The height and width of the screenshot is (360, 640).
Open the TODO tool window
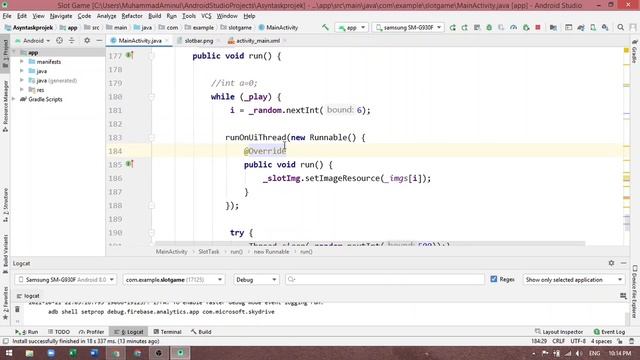(x=59, y=332)
